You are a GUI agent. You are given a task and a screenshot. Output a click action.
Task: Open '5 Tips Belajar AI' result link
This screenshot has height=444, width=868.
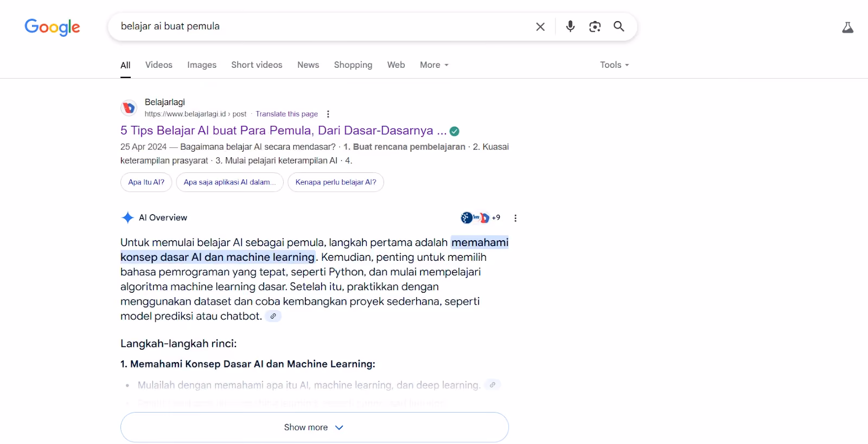point(283,131)
